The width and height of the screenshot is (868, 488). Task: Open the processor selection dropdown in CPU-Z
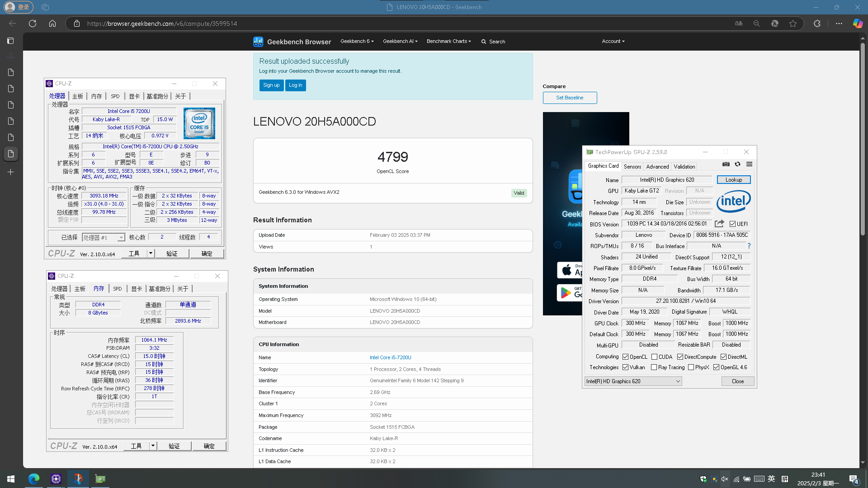click(x=103, y=238)
